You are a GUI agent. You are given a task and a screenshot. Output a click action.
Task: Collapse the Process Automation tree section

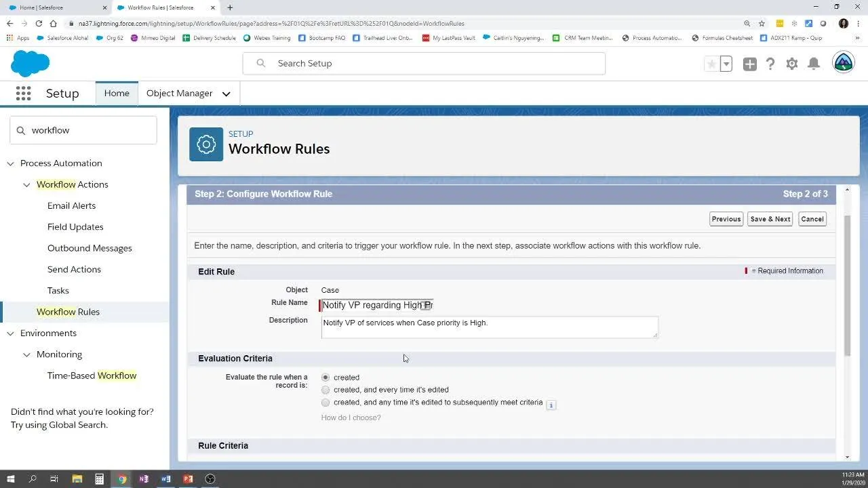pos(10,163)
